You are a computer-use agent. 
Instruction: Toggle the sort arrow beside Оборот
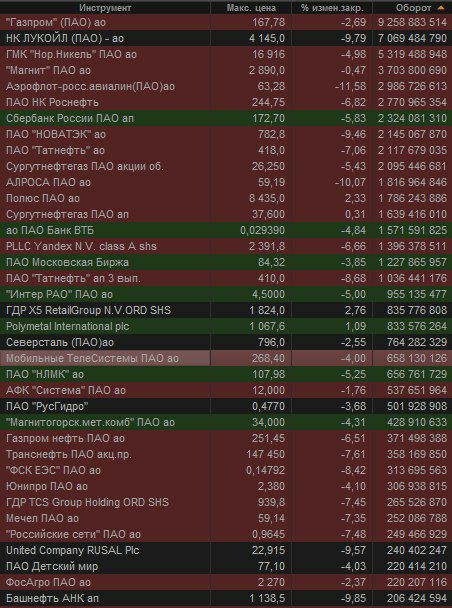pyautogui.click(x=440, y=7)
